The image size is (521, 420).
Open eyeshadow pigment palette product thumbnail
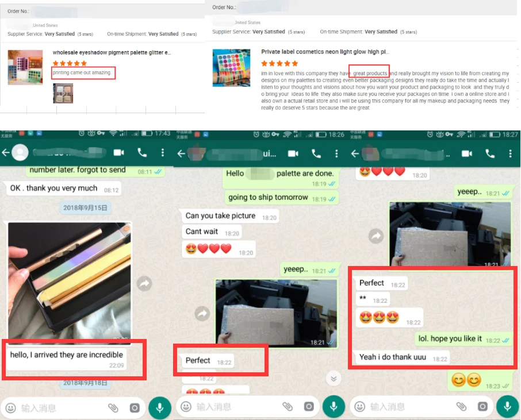tap(25, 67)
